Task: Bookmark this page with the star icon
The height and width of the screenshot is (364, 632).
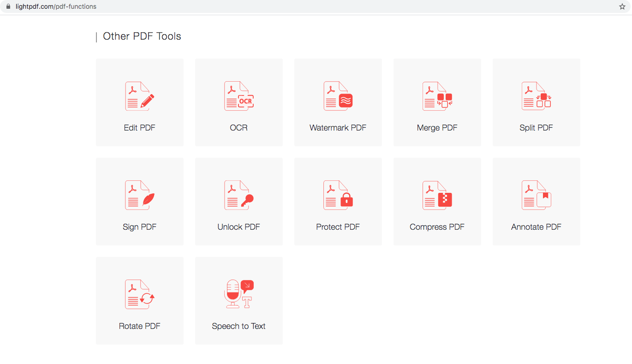Action: tap(622, 6)
